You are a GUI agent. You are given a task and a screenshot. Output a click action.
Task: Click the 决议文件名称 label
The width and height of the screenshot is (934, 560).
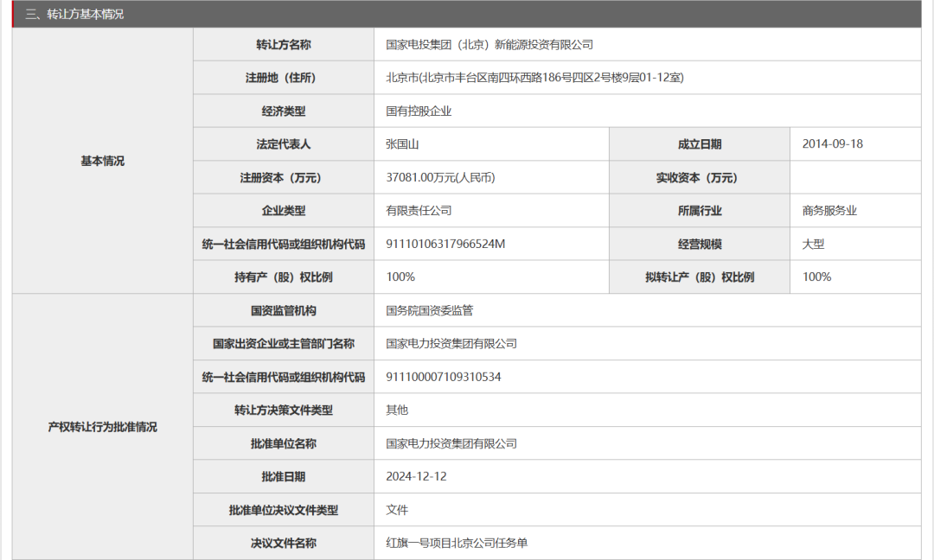click(x=284, y=544)
